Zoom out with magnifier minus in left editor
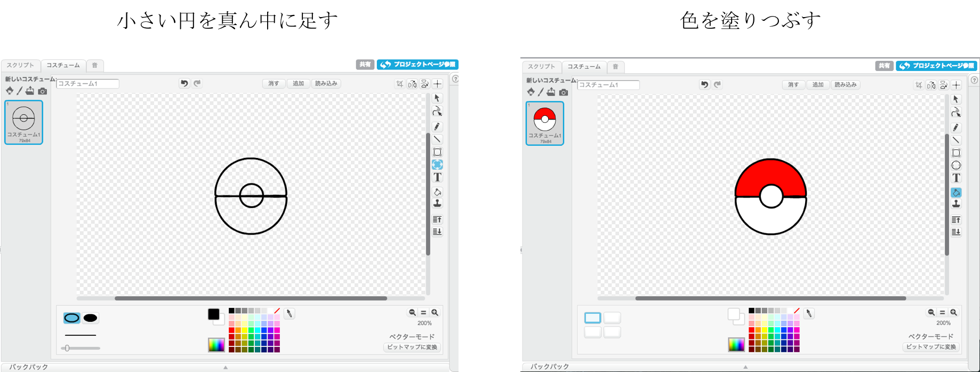The height and width of the screenshot is (372, 980). tap(412, 313)
